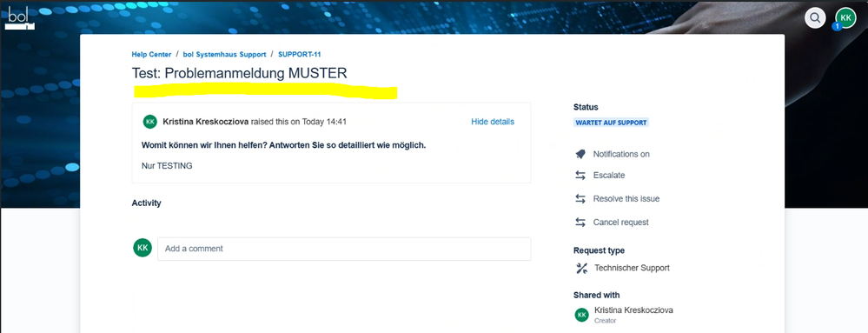
Task: Click the Request type heading
Action: pyautogui.click(x=599, y=250)
